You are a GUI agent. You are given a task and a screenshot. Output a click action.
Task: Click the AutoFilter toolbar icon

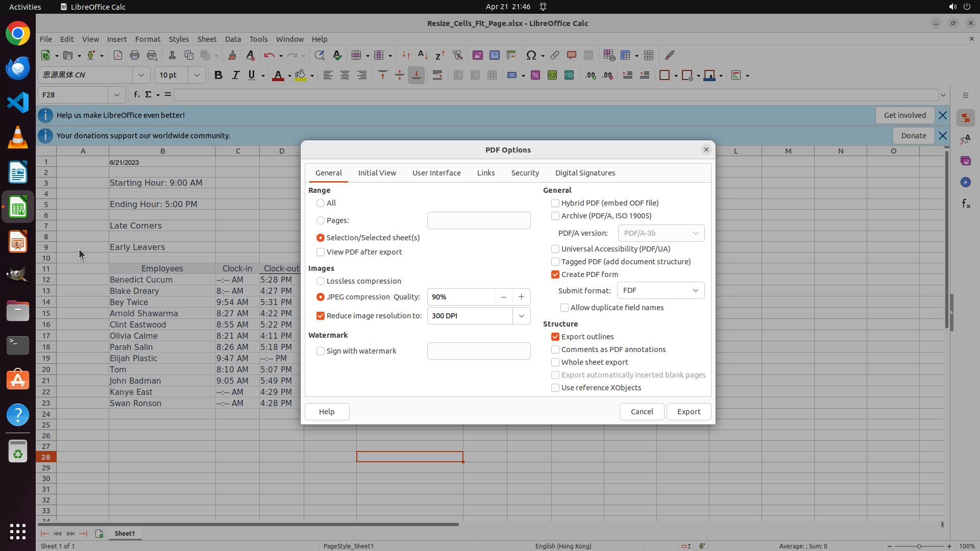[x=457, y=56]
